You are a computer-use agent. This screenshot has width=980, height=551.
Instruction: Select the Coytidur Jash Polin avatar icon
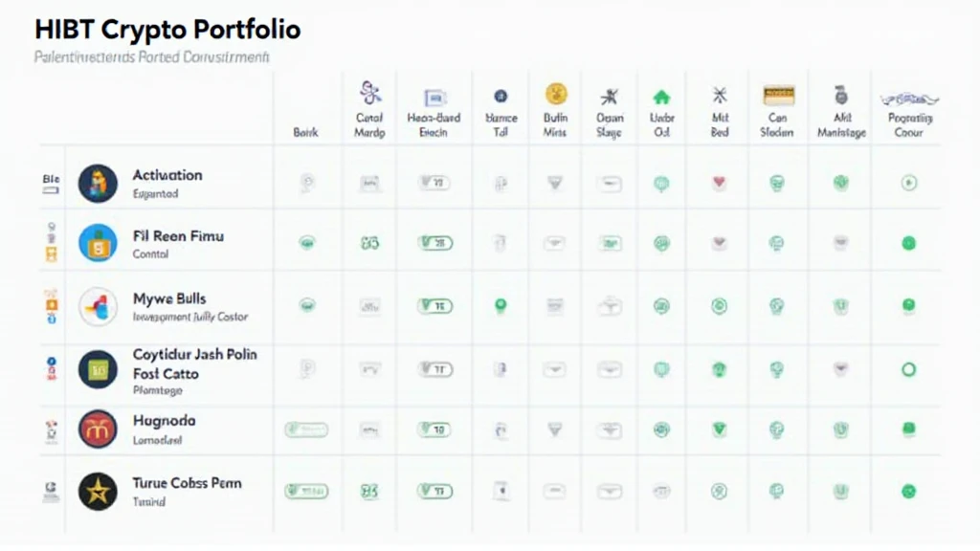coord(98,369)
